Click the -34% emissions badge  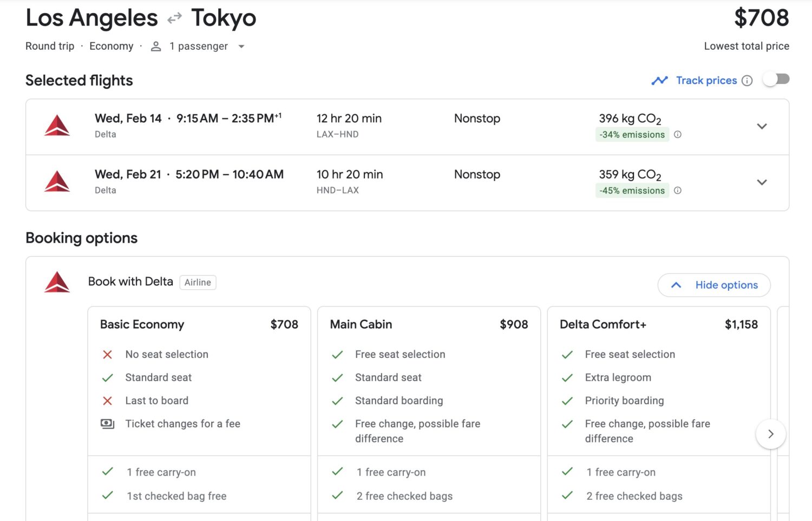(632, 134)
